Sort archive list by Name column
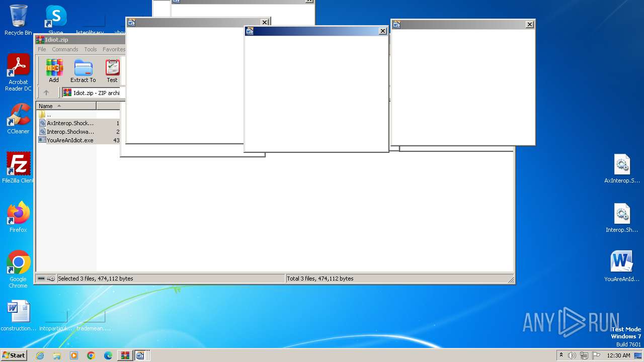 [66, 106]
